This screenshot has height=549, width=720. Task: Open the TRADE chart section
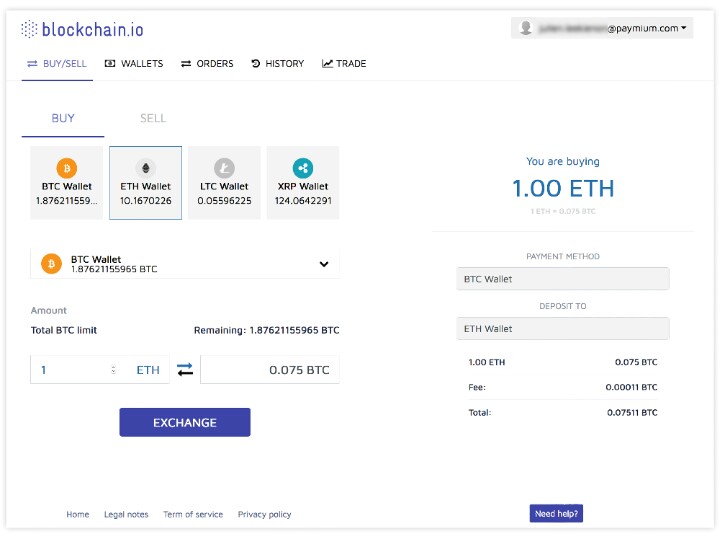pos(344,64)
